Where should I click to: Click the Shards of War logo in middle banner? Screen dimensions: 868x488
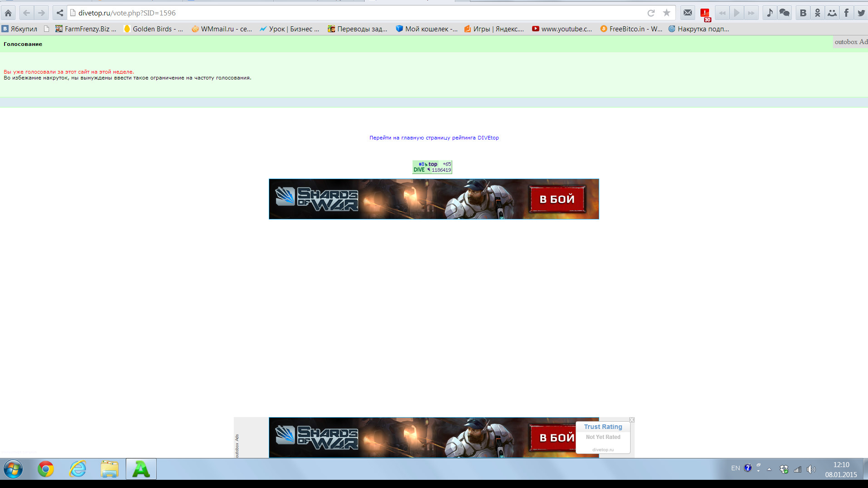317,199
